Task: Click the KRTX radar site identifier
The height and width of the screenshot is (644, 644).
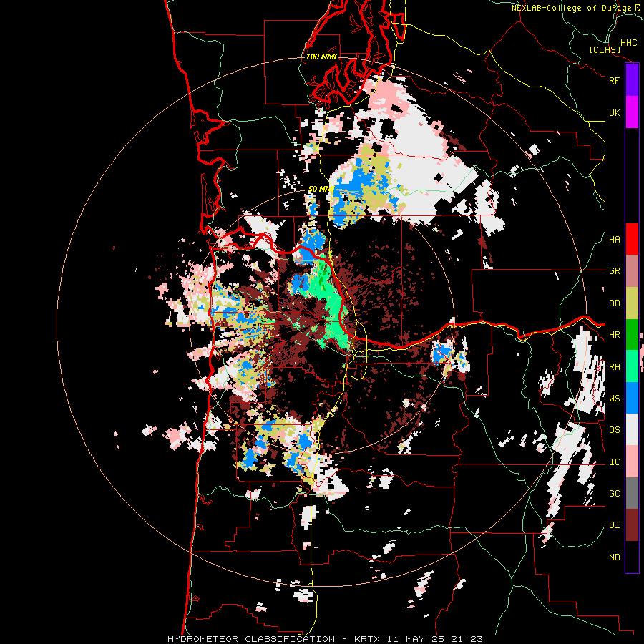Action: pos(367,639)
